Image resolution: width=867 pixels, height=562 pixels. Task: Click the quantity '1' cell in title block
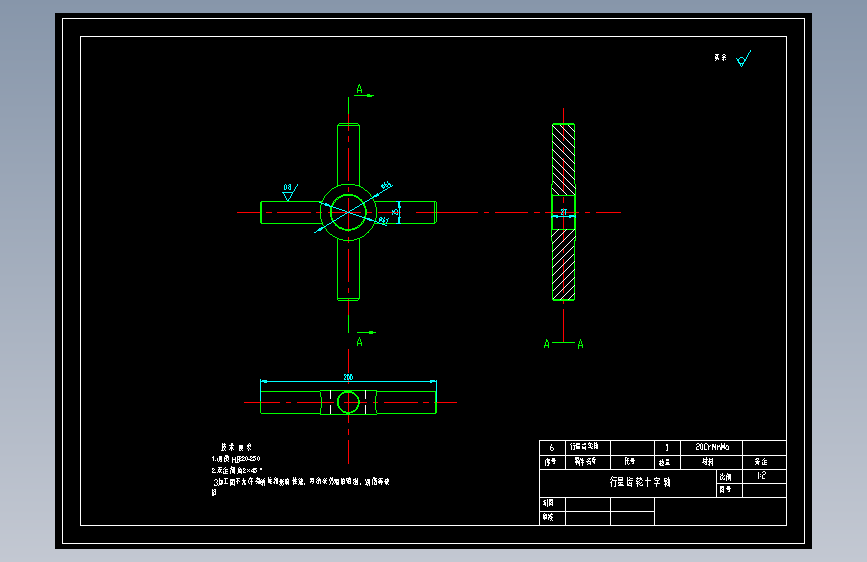[x=667, y=447]
